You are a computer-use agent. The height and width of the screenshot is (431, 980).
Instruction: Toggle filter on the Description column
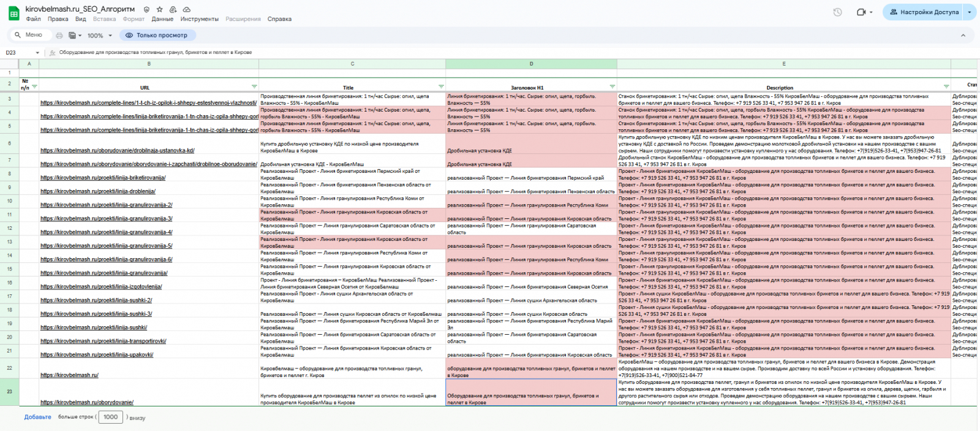tap(946, 86)
